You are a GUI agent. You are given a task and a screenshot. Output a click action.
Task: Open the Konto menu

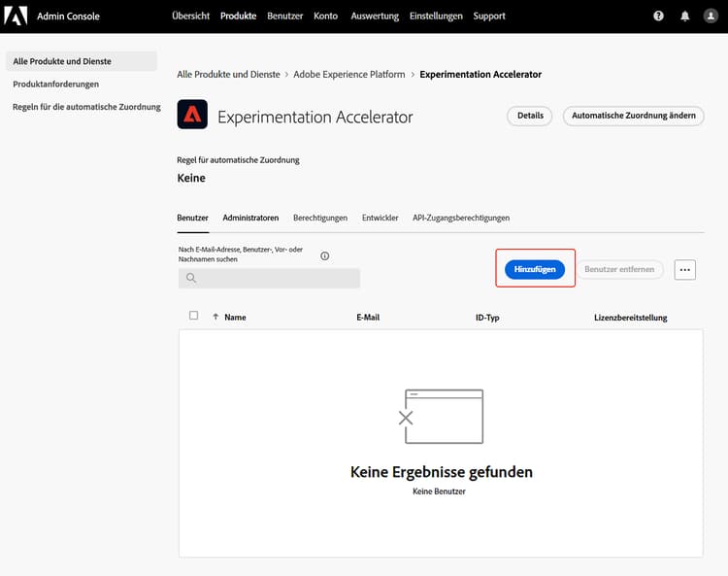tap(325, 16)
